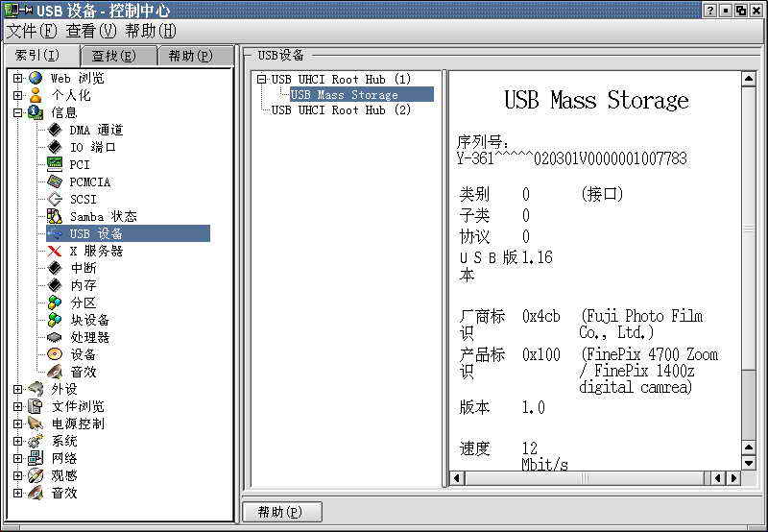Click the serial number text Y-361
The width and height of the screenshot is (768, 532).
pyautogui.click(x=571, y=158)
